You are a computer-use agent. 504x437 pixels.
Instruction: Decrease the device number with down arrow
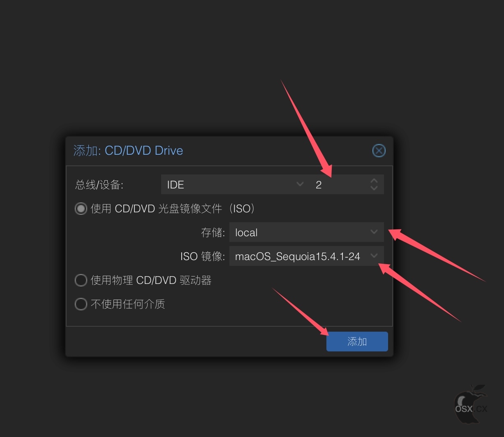click(x=374, y=188)
